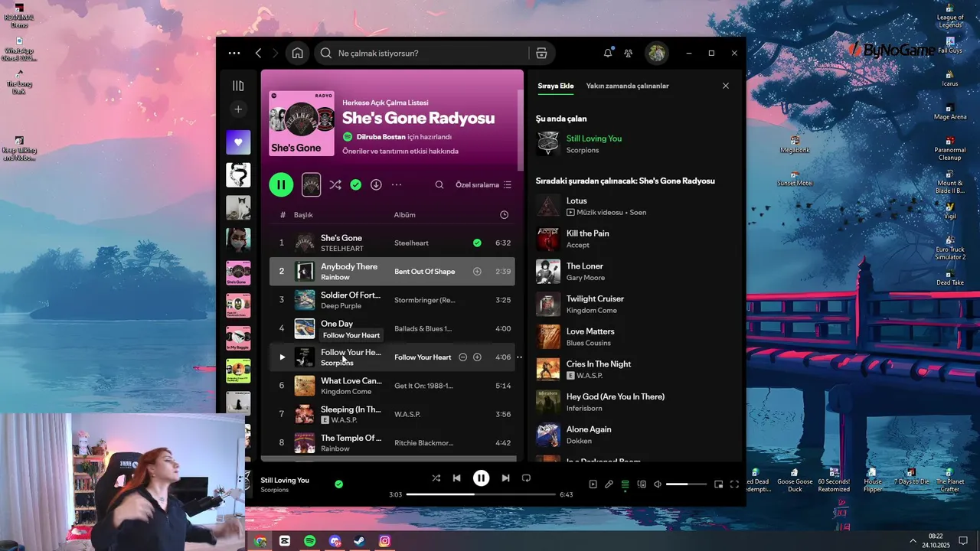Open Steam from the taskbar
This screenshot has width=980, height=551.
[359, 541]
